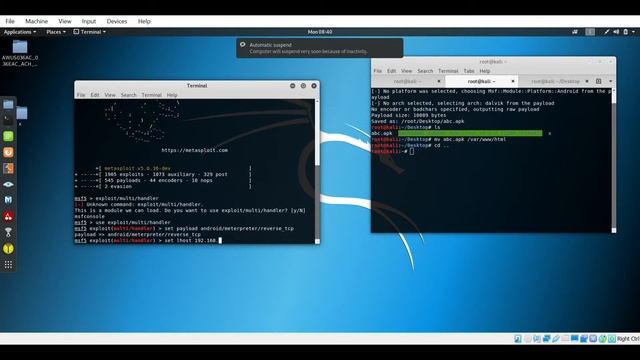Image resolution: width=640 pixels, height=360 pixels.
Task: Click the set lhost command input line
Action: (148, 240)
